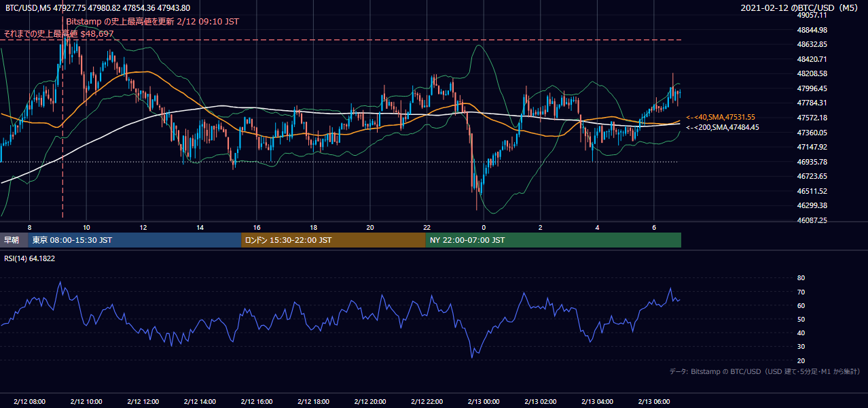Click the RSI axis value 20

801,360
